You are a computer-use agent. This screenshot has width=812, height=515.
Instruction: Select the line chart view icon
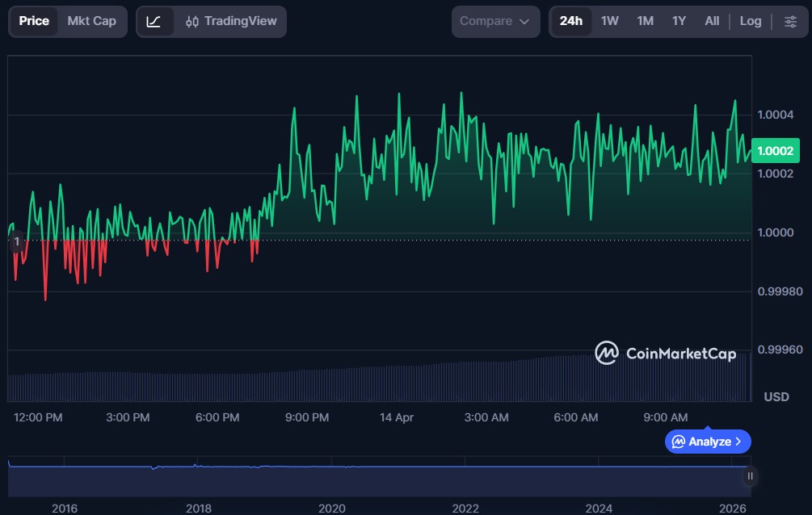(x=154, y=22)
